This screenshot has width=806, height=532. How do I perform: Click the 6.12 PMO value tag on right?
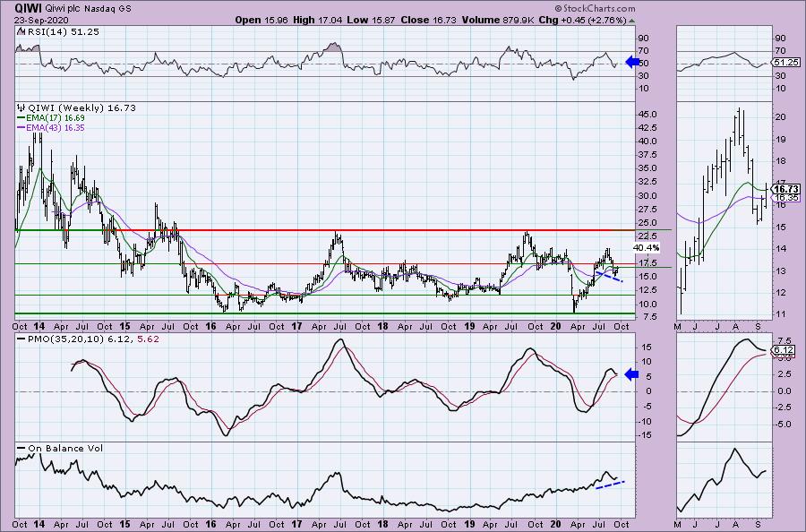point(785,350)
